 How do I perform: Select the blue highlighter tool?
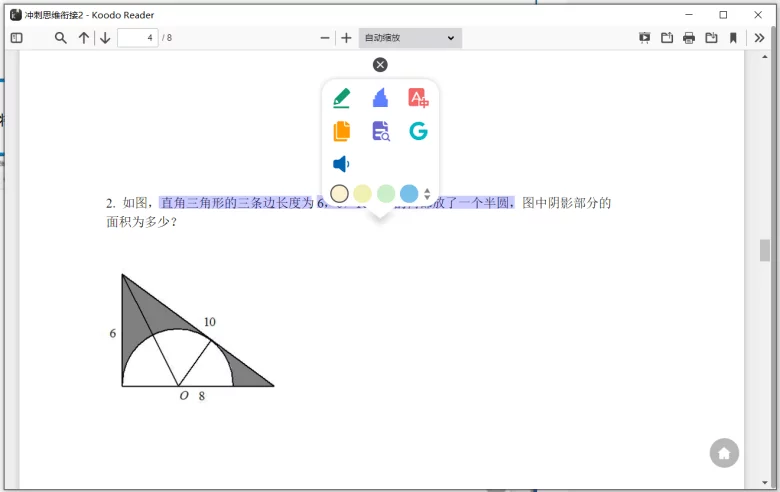tap(380, 98)
